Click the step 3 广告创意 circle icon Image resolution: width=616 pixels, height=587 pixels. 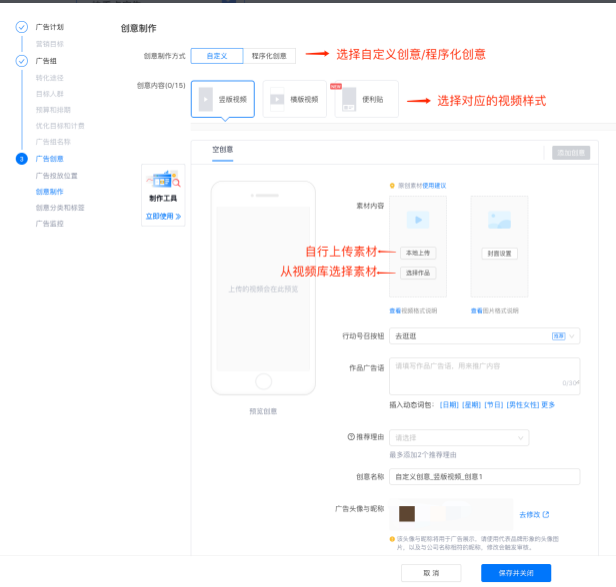22,159
